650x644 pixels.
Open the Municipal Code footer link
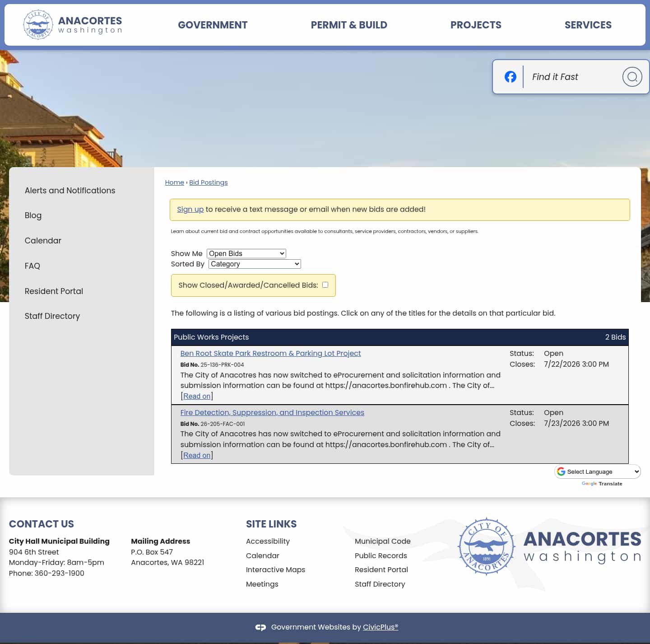click(x=382, y=541)
